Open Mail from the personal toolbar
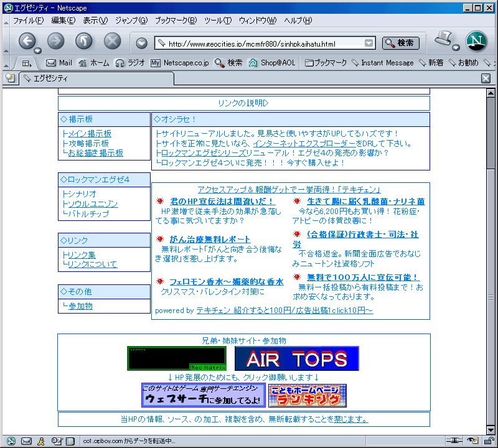 59,63
